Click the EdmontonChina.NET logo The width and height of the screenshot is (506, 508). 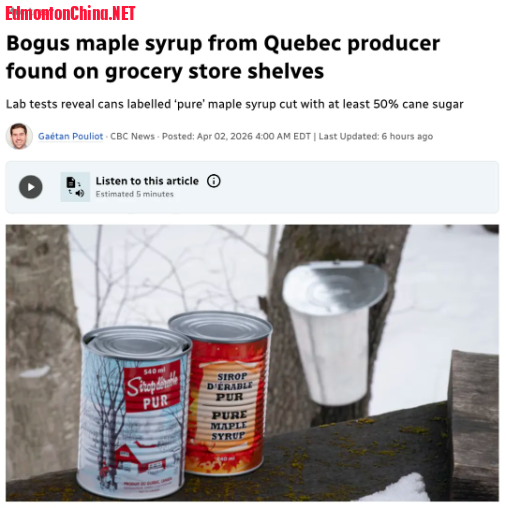70,14
